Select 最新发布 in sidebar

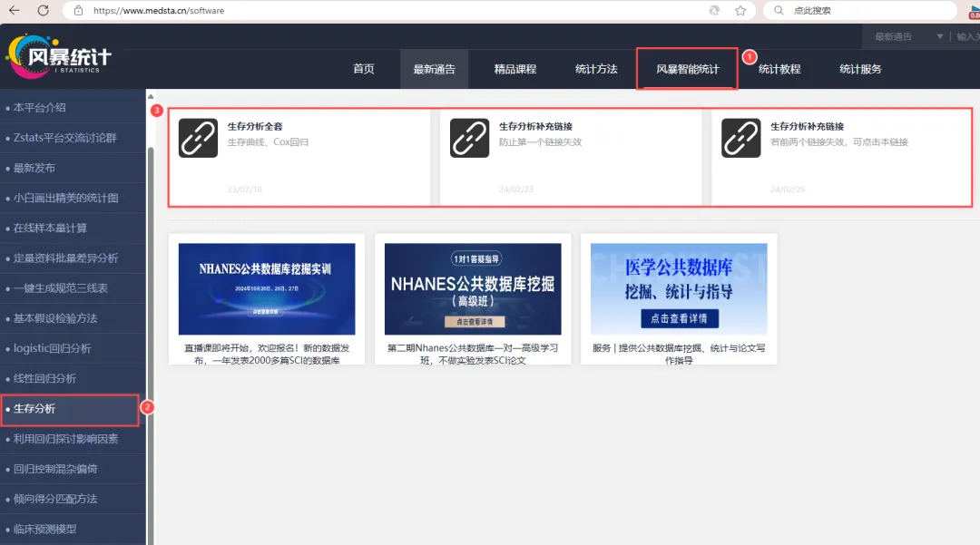[x=73, y=168]
